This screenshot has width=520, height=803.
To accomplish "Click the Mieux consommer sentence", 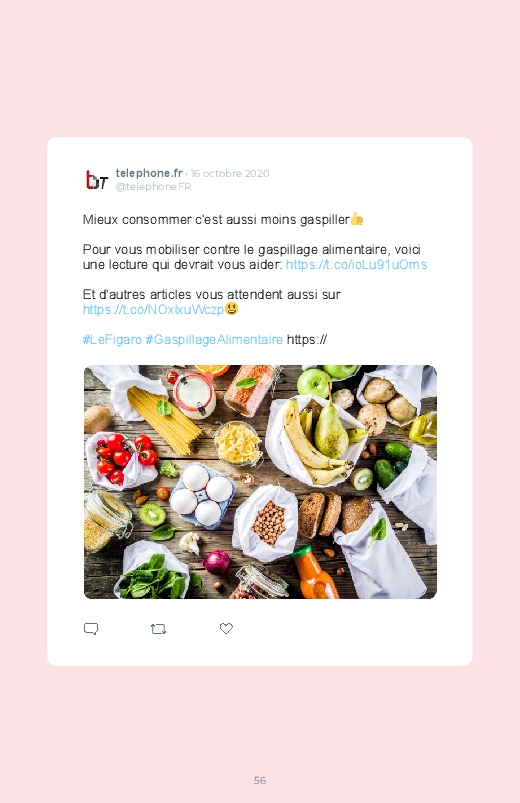I will coord(216,220).
